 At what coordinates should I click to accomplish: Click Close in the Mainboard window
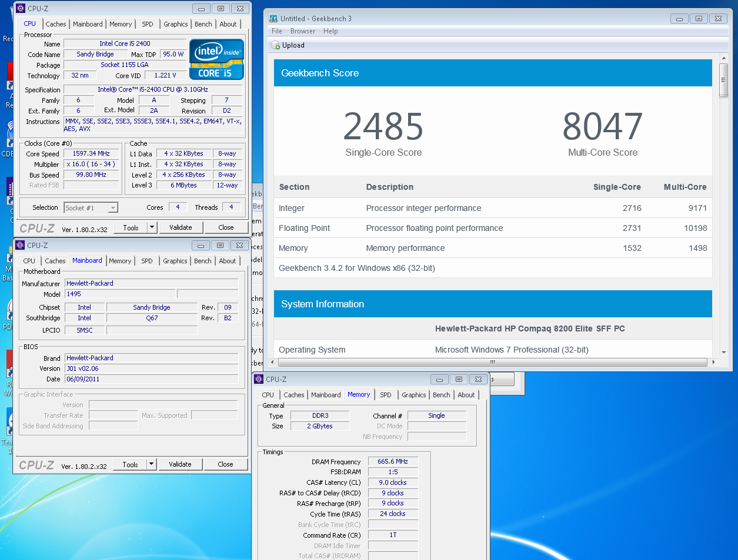[x=225, y=464]
